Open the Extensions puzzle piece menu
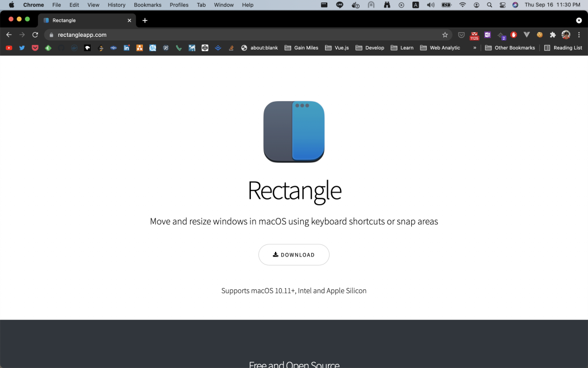 point(553,35)
